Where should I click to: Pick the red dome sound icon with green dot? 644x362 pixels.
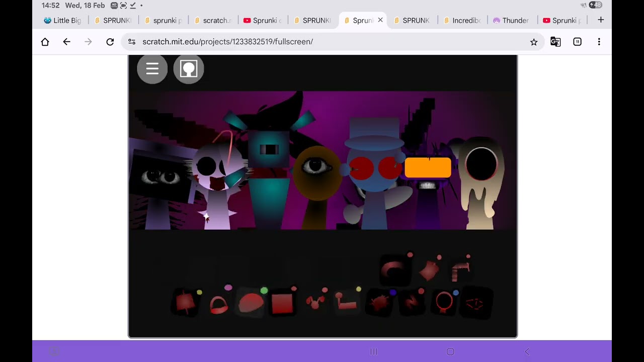(x=251, y=303)
